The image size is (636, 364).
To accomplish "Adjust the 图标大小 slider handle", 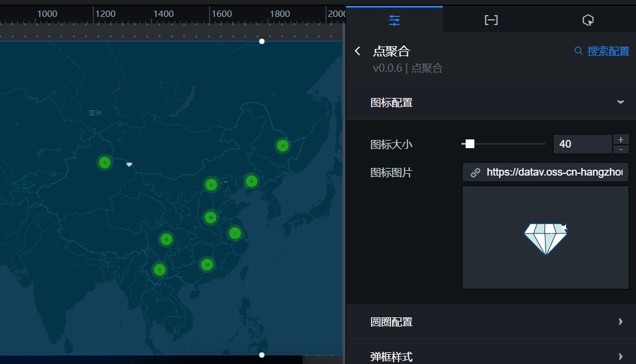I will tap(470, 143).
